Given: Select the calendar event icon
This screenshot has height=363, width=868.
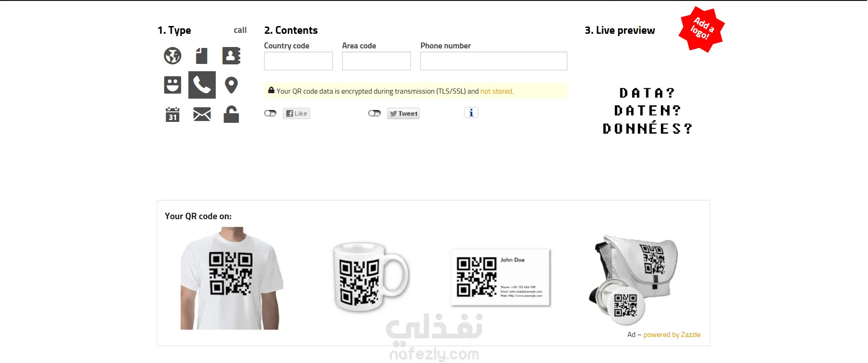Looking at the screenshot, I should click(172, 114).
